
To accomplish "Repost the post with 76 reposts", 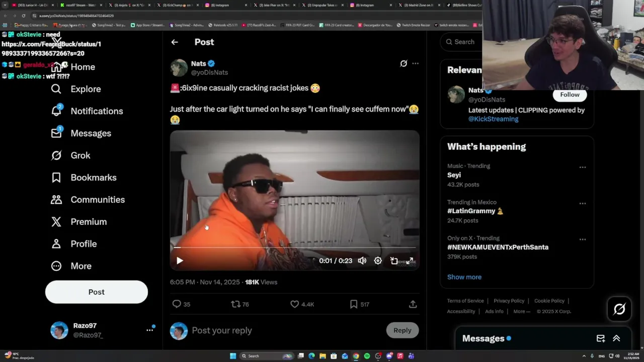I will (235, 304).
